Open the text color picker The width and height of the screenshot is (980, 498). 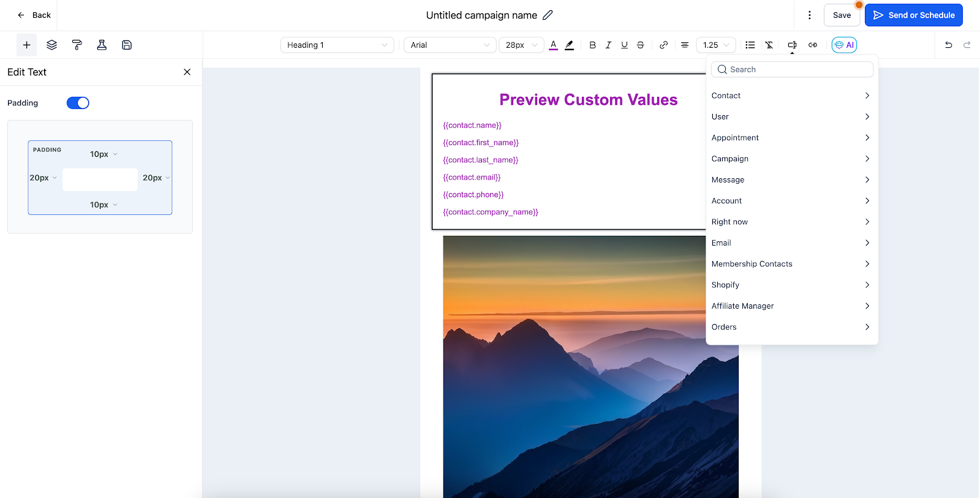pyautogui.click(x=554, y=45)
